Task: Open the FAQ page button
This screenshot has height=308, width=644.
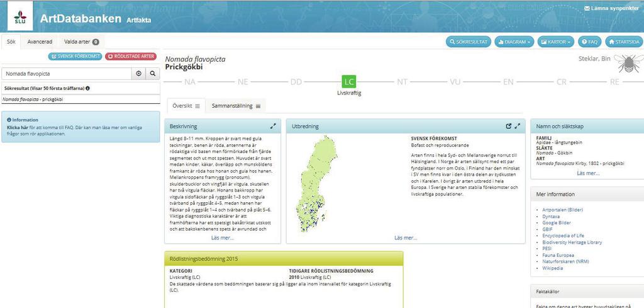Action: click(590, 42)
